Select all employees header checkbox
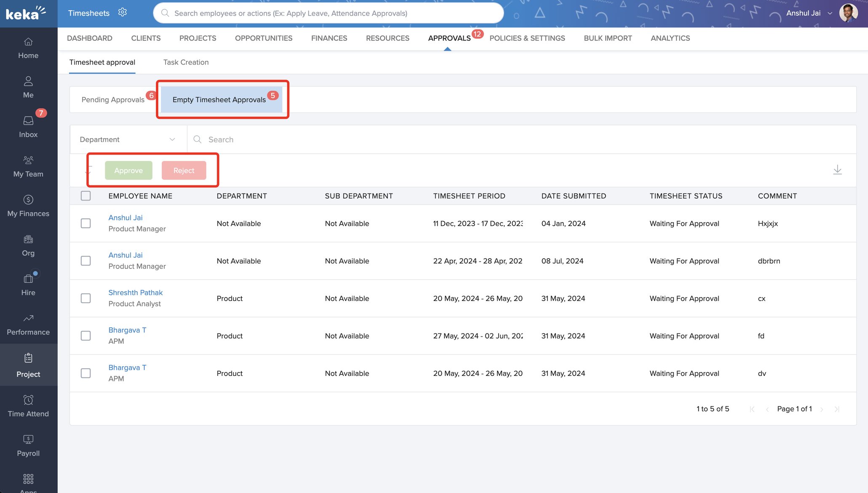This screenshot has width=868, height=493. click(85, 196)
